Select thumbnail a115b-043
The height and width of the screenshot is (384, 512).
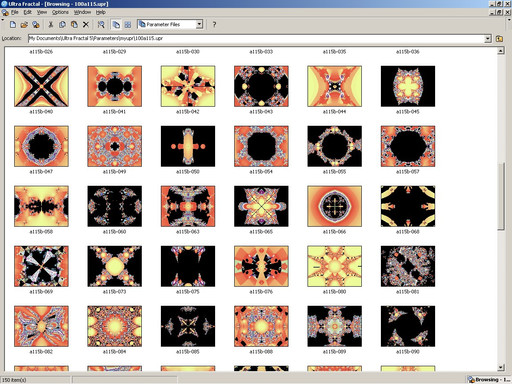(261, 86)
